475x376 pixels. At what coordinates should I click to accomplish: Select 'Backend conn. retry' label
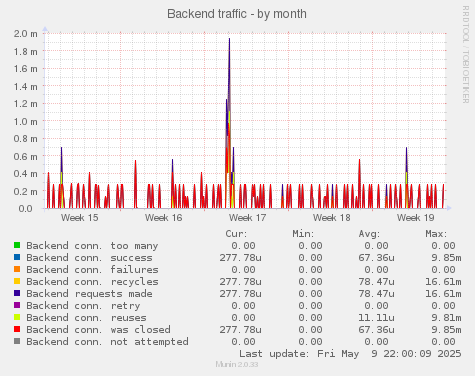coord(83,306)
